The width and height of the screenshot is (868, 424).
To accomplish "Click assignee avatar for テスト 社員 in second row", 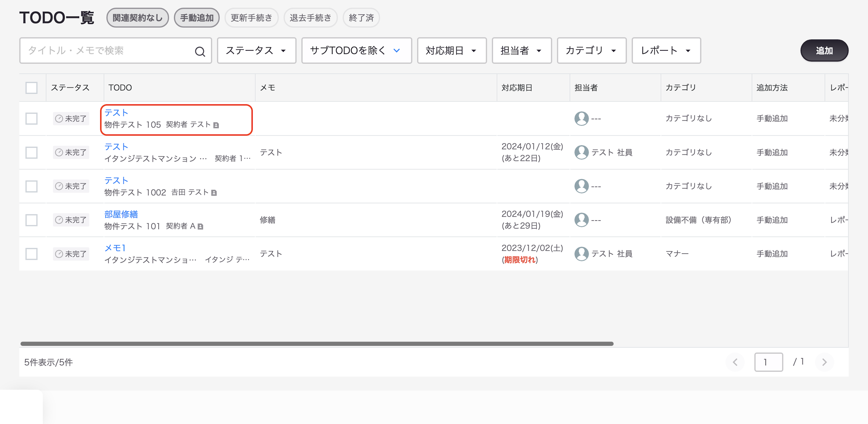I will (581, 152).
